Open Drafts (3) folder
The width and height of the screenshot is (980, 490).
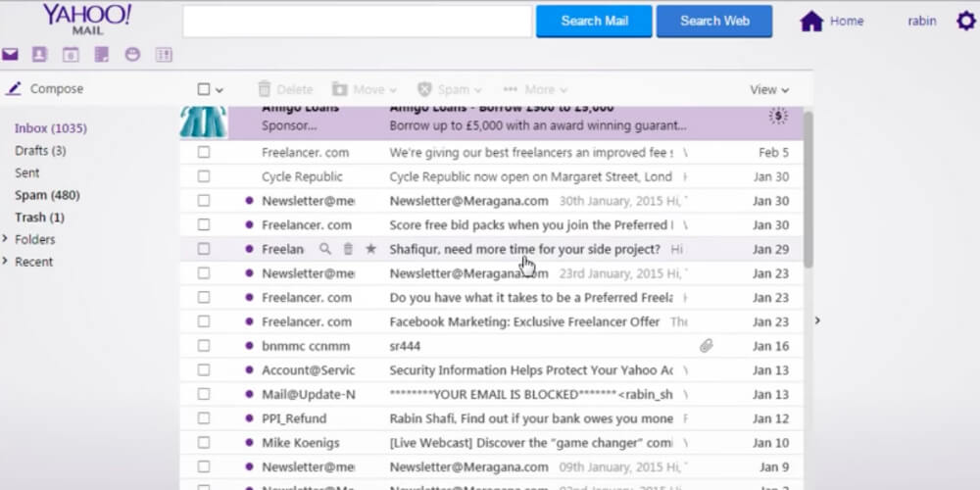click(40, 151)
